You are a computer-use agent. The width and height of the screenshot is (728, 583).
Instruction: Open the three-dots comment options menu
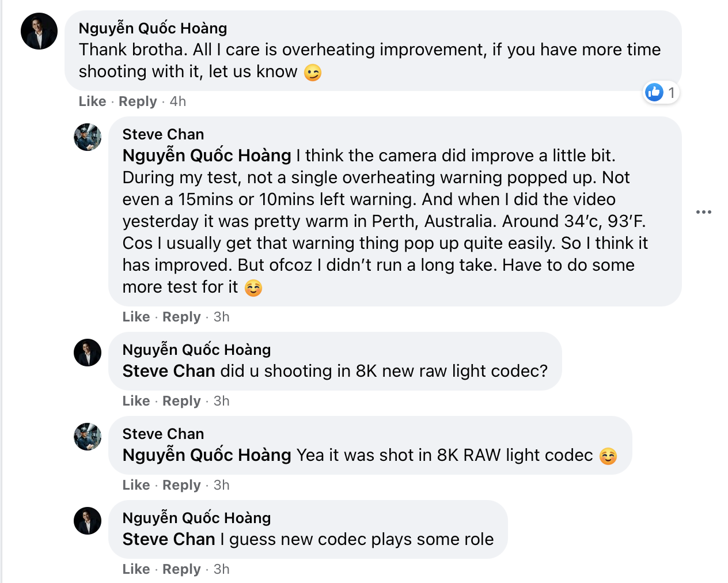point(703,212)
